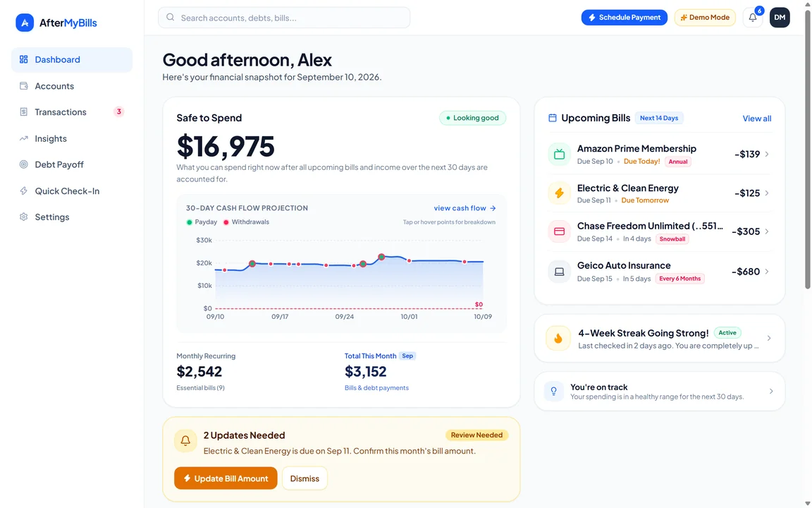Click the Every 6 Months tag
The width and height of the screenshot is (812, 508).
click(x=679, y=279)
